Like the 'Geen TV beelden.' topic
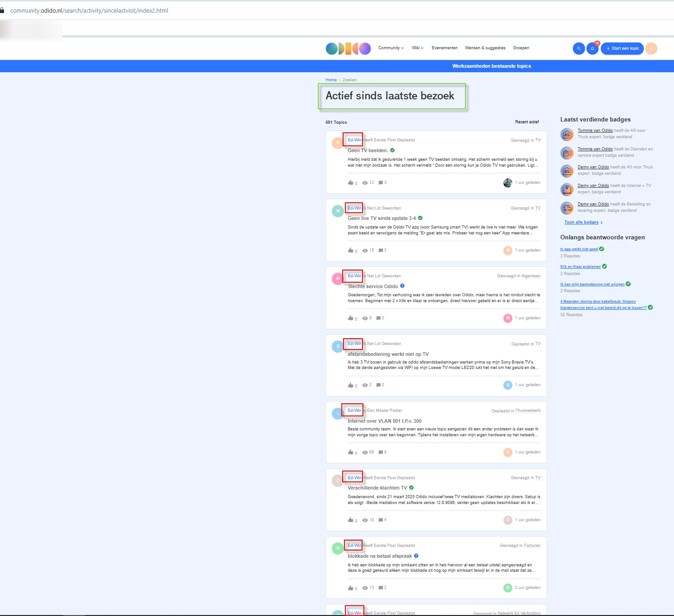The height and width of the screenshot is (616, 674). (x=351, y=182)
